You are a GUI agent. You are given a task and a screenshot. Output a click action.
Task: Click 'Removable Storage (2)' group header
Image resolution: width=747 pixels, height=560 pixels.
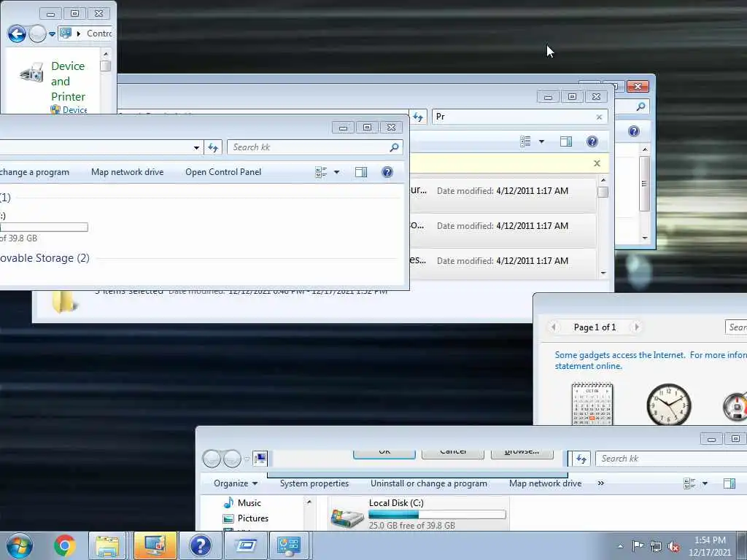coord(44,258)
